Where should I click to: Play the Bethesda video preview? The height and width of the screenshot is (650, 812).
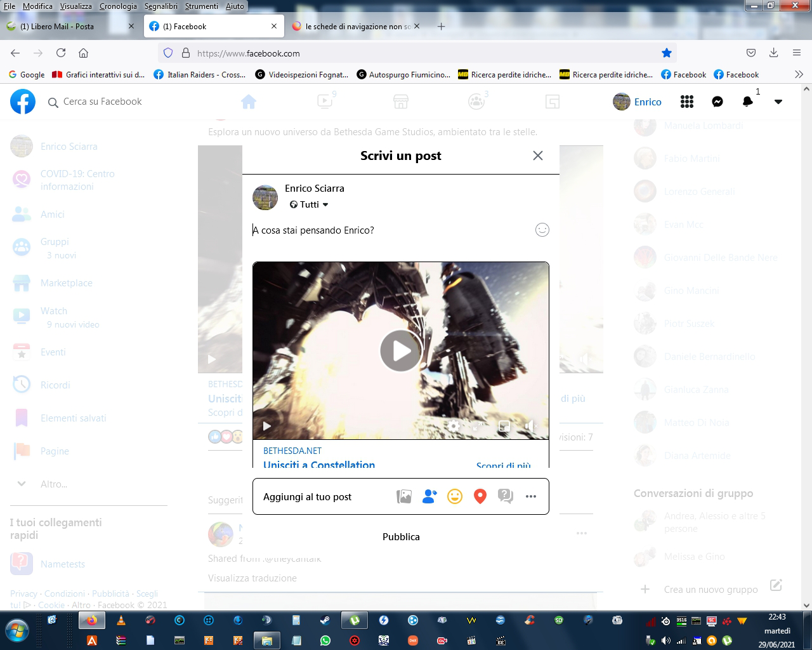[x=401, y=350]
